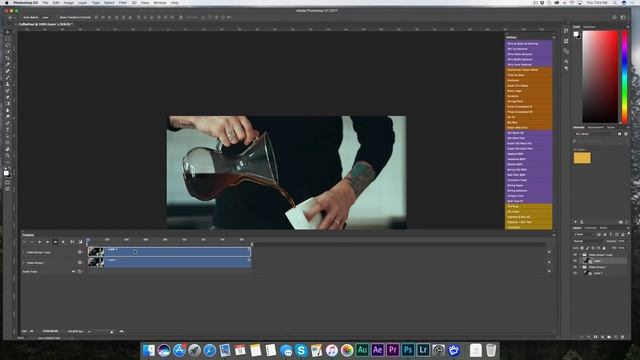Mute audio playback in timeline controls

tap(56, 242)
